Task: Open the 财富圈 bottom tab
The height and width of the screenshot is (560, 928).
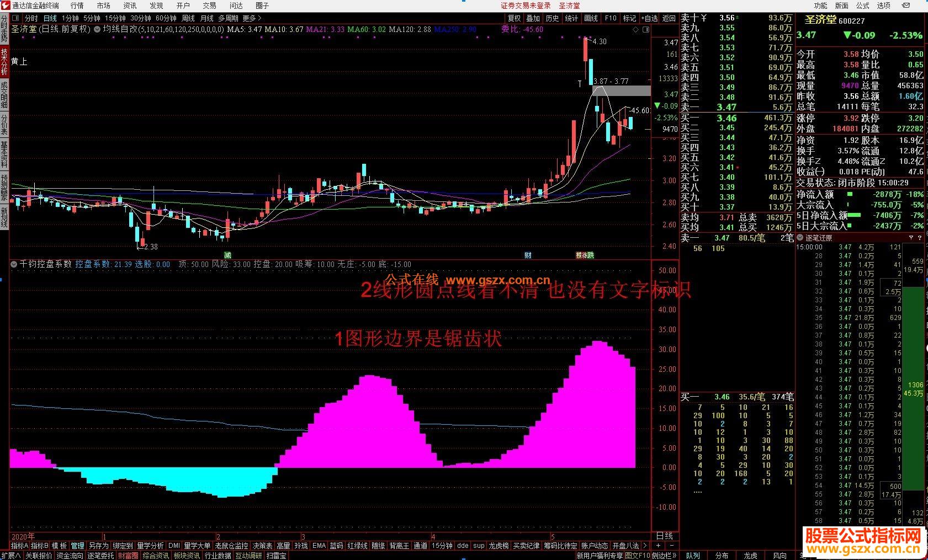Action: (128, 556)
